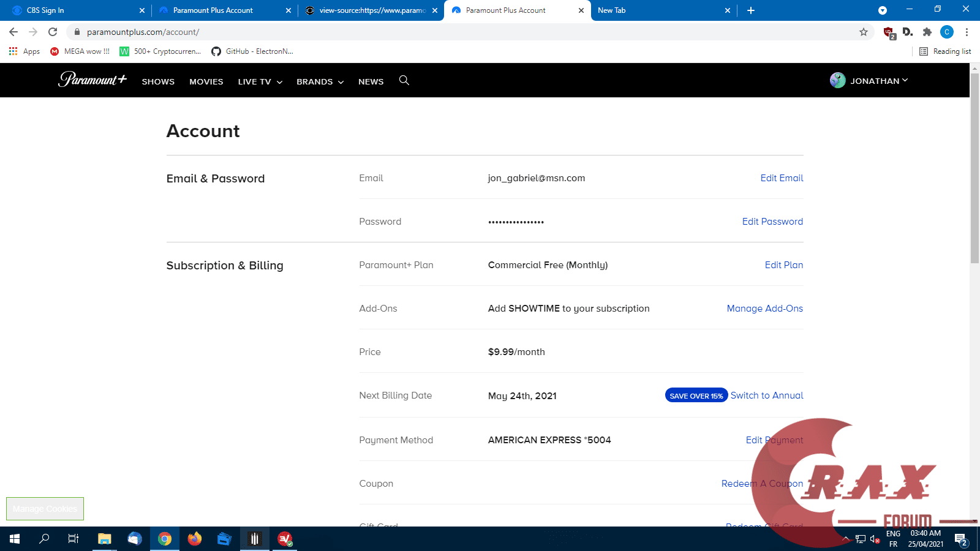Open the JONATHAN profile dropdown
The width and height of the screenshot is (980, 551).
(x=870, y=81)
